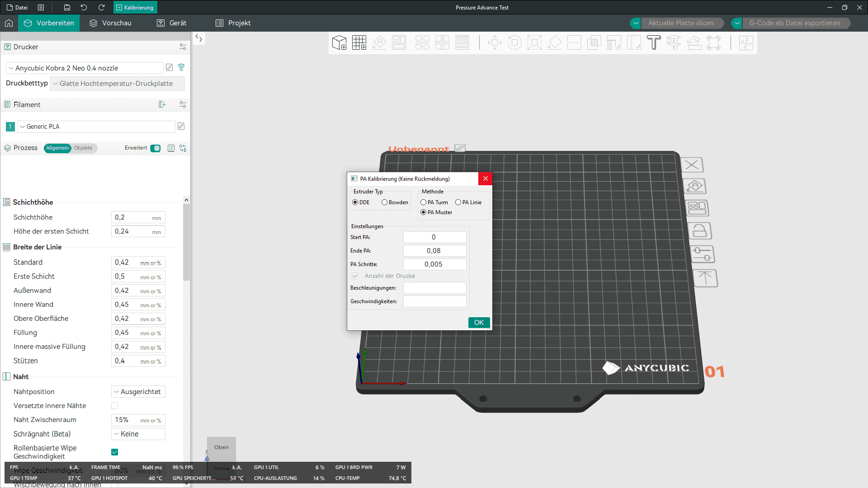Click the Split to objects icon
The image size is (868, 488).
pyautogui.click(x=422, y=42)
